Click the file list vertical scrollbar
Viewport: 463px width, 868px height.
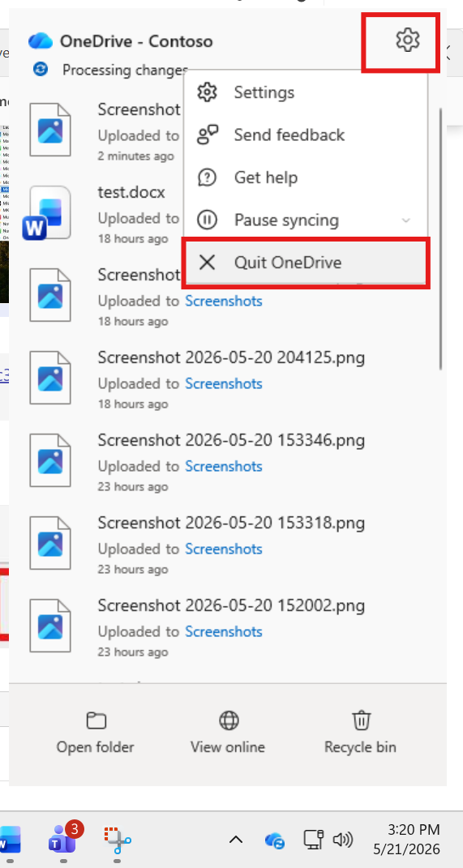tap(440, 238)
